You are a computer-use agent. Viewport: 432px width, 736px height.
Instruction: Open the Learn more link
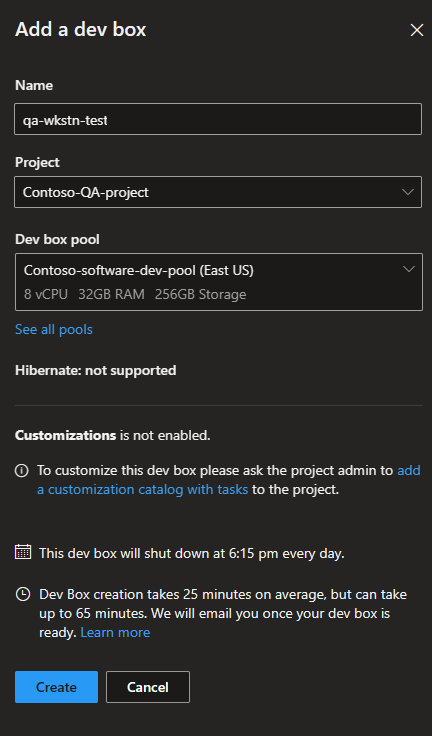pos(115,632)
